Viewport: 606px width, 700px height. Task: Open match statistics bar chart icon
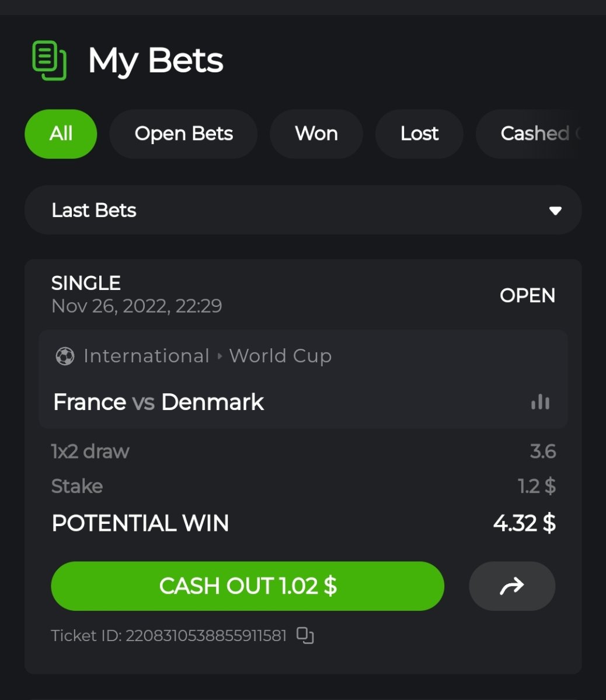(x=540, y=402)
